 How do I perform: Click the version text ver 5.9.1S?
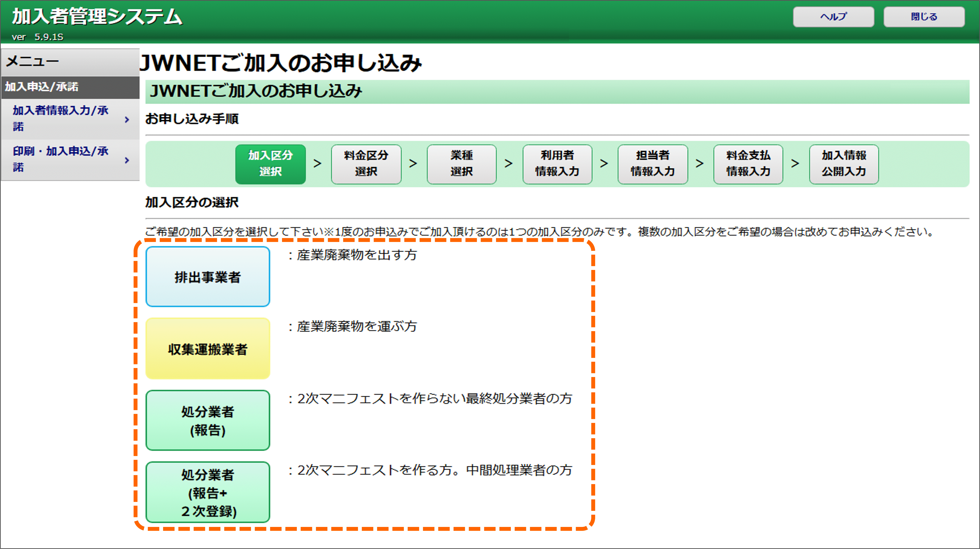pyautogui.click(x=37, y=37)
